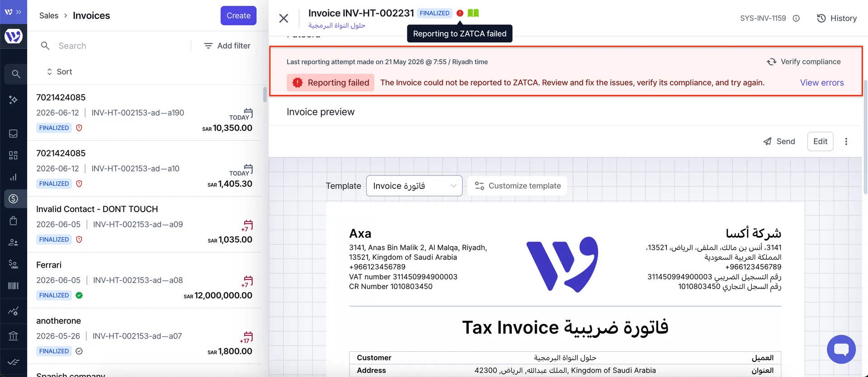This screenshot has height=377, width=868.
Task: Click the red ZATCA failed status icon
Action: 460,13
